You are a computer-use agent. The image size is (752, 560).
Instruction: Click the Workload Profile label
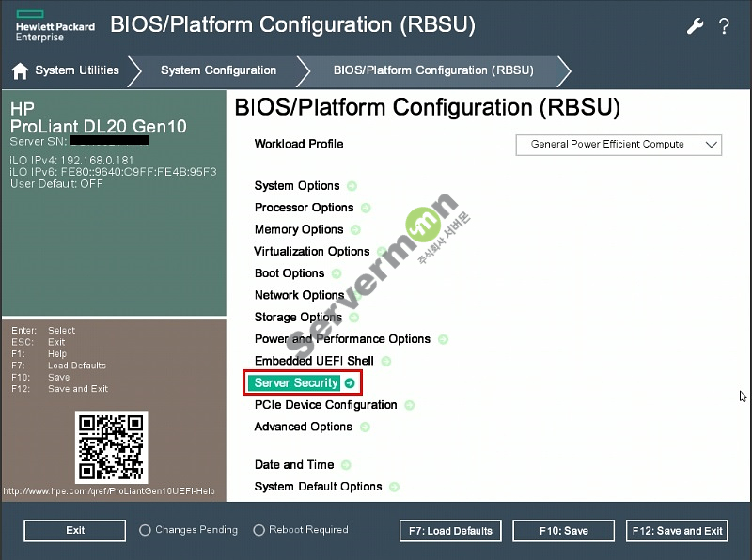pyautogui.click(x=299, y=145)
